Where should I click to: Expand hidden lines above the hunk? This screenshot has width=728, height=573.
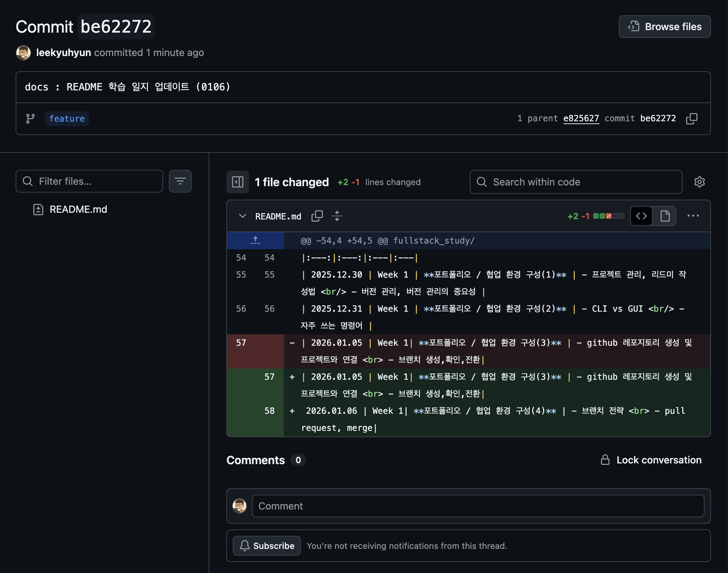coord(255,241)
